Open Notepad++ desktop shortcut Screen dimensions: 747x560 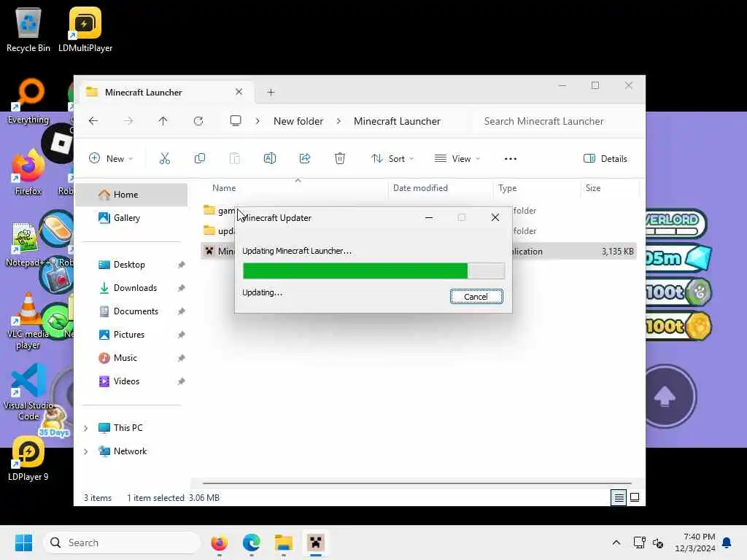27,245
